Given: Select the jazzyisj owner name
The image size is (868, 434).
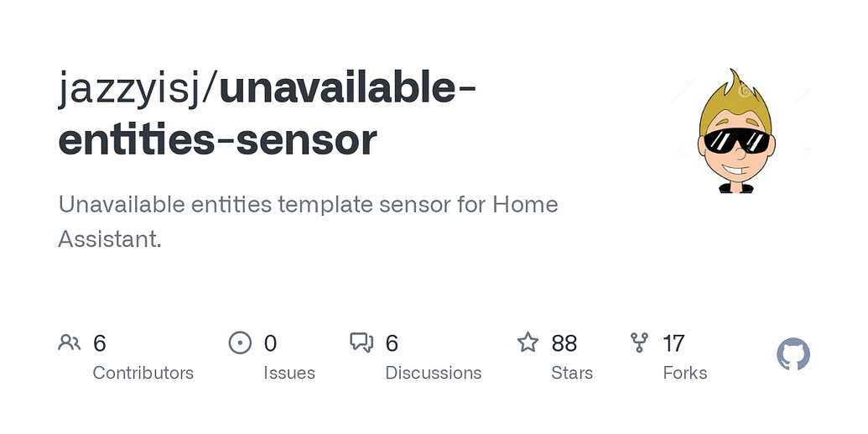Looking at the screenshot, I should [x=129, y=90].
